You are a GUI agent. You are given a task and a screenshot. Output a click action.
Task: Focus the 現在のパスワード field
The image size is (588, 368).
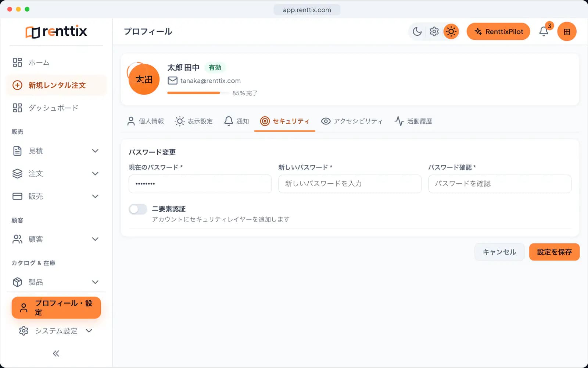(200, 184)
